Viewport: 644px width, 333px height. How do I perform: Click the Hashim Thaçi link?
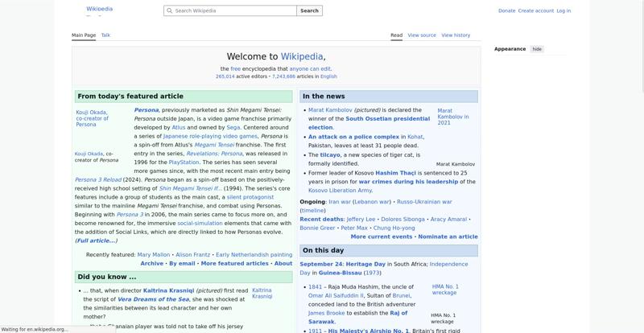(395, 173)
